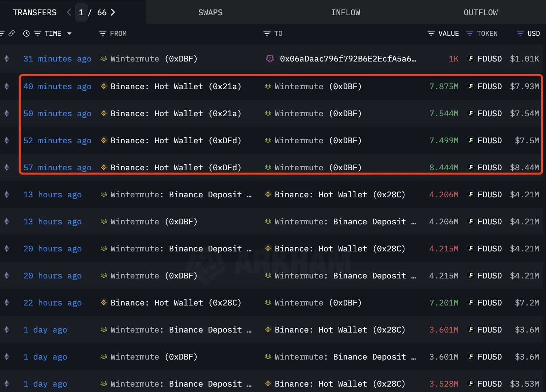The height and width of the screenshot is (392, 546).
Task: Open the '40 minutes ago' transaction link
Action: (x=57, y=87)
